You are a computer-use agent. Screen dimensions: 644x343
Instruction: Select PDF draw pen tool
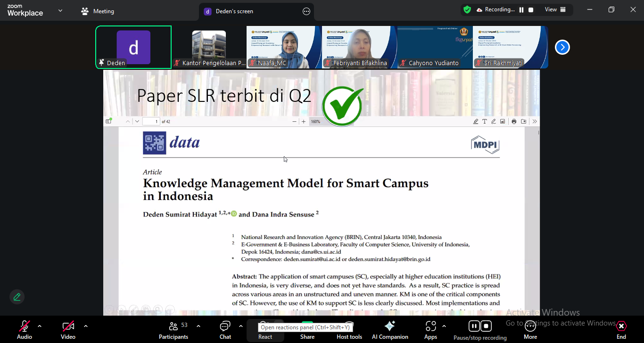coord(494,121)
